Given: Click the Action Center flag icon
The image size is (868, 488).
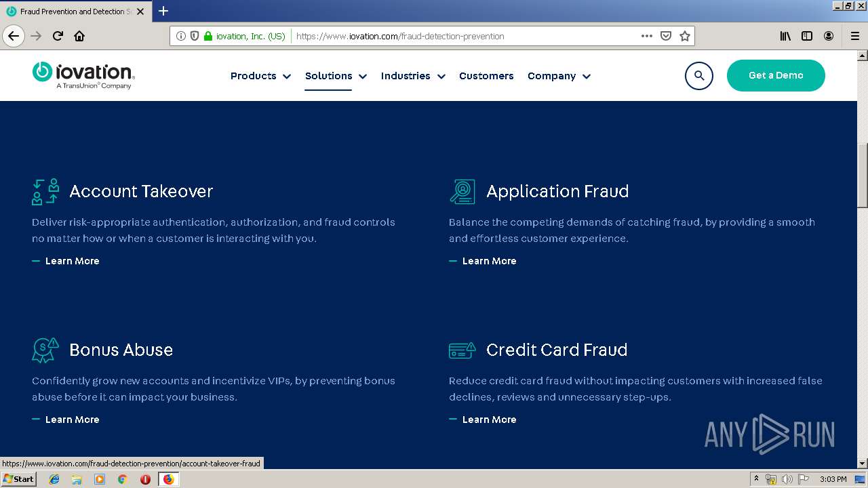Looking at the screenshot, I should [804, 479].
